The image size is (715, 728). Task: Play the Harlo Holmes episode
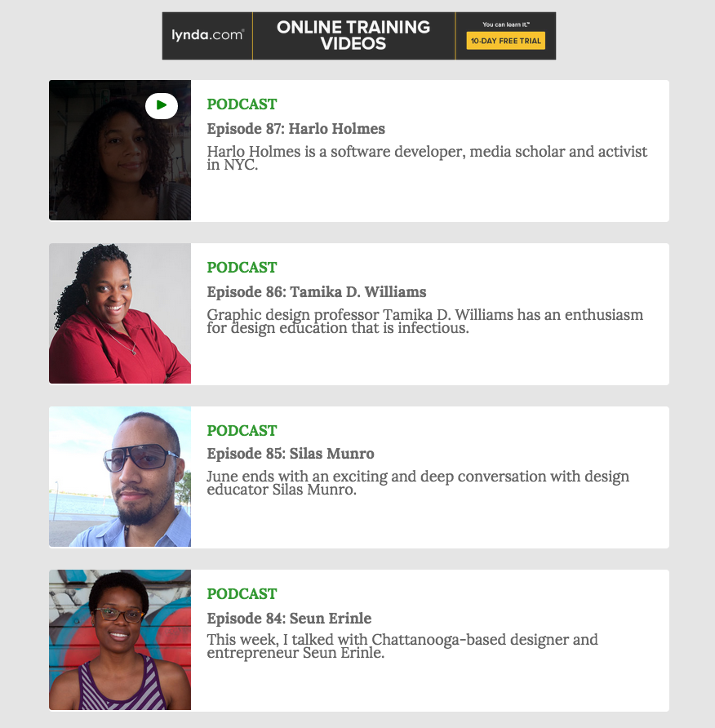coord(161,106)
